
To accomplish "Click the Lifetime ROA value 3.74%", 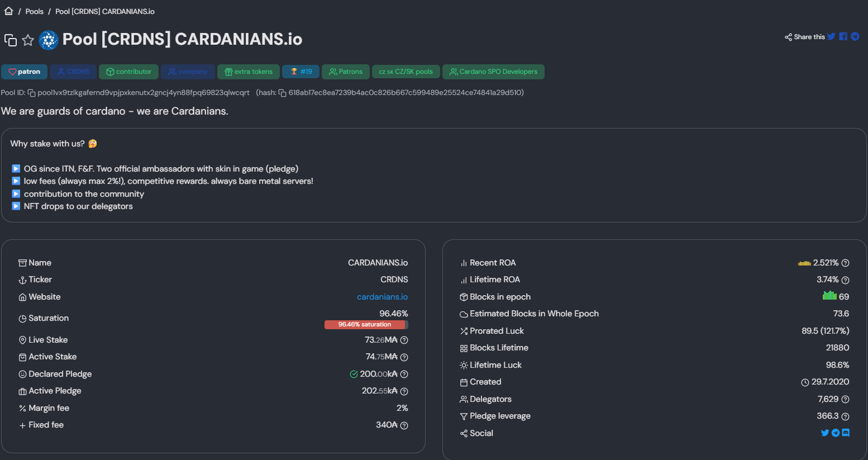I will tap(828, 279).
